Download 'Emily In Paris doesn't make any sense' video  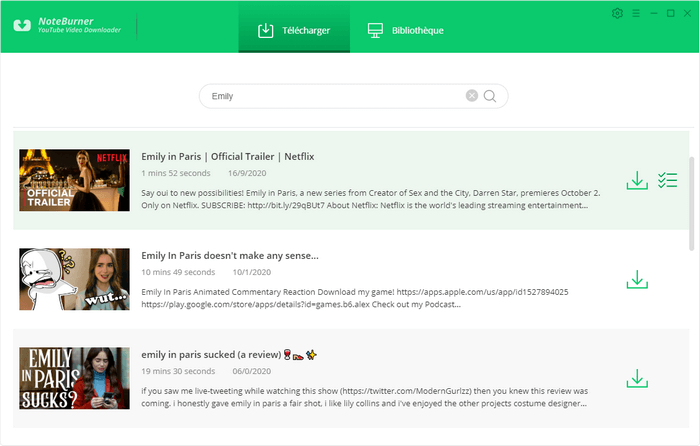(x=637, y=279)
